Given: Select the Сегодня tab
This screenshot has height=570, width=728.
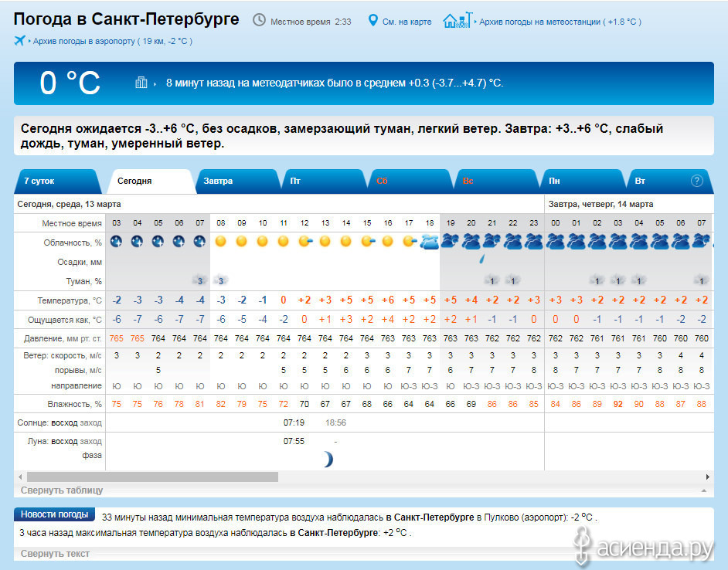Looking at the screenshot, I should [151, 181].
